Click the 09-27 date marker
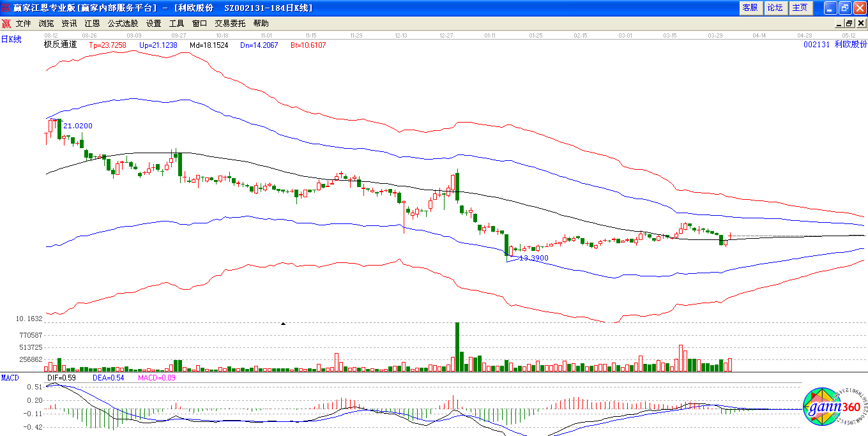Viewport: 868px width, 436px height. pyautogui.click(x=179, y=36)
